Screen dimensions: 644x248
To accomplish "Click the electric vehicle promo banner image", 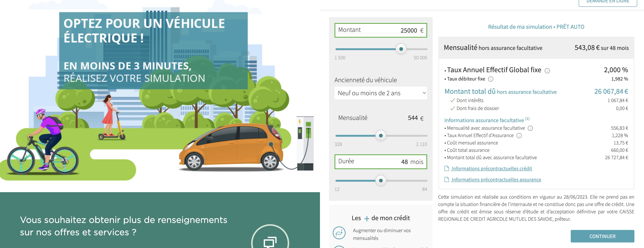I will (x=160, y=100).
